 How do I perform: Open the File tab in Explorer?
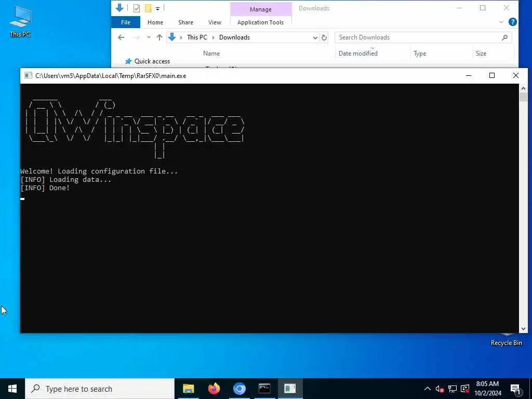(126, 22)
